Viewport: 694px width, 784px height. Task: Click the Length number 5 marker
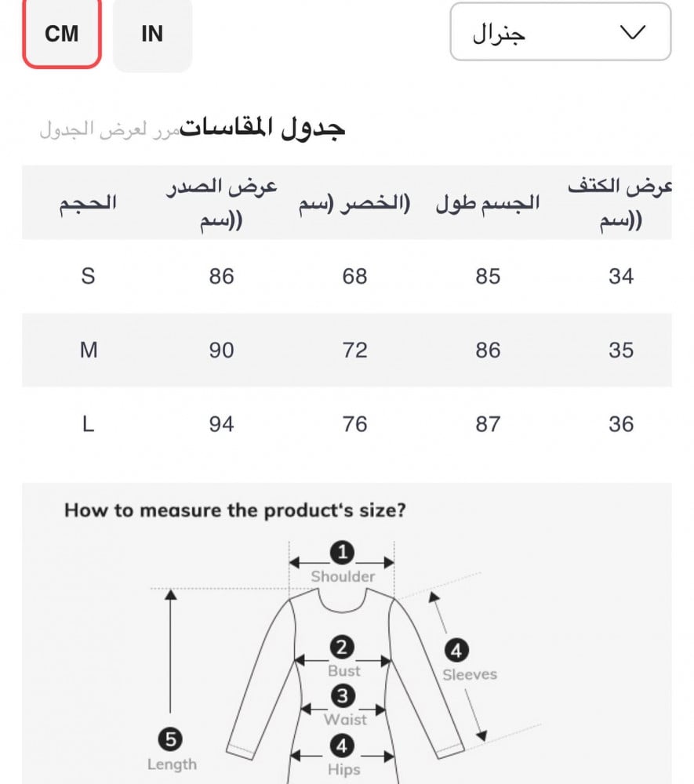(x=171, y=739)
